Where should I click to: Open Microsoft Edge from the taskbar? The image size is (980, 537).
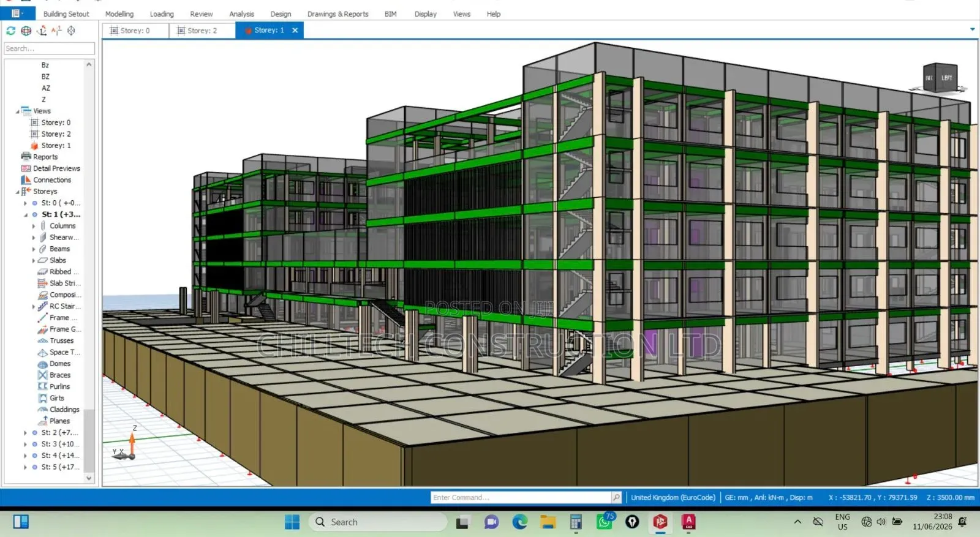520,522
